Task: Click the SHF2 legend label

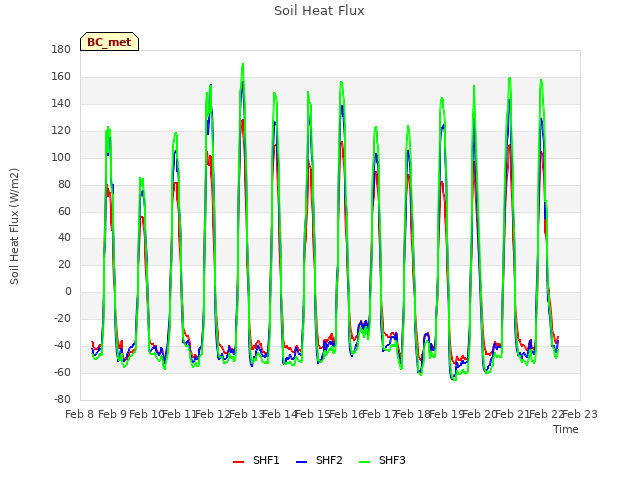Action: [x=329, y=460]
